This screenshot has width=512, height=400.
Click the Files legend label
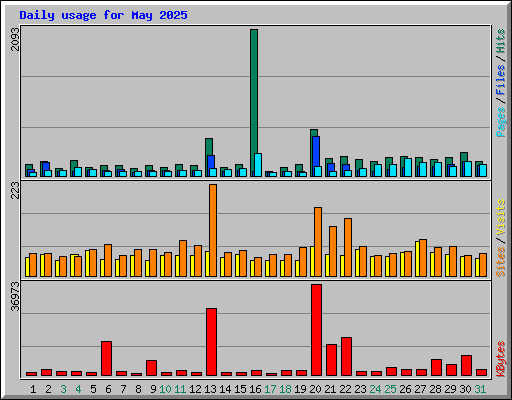click(x=500, y=80)
